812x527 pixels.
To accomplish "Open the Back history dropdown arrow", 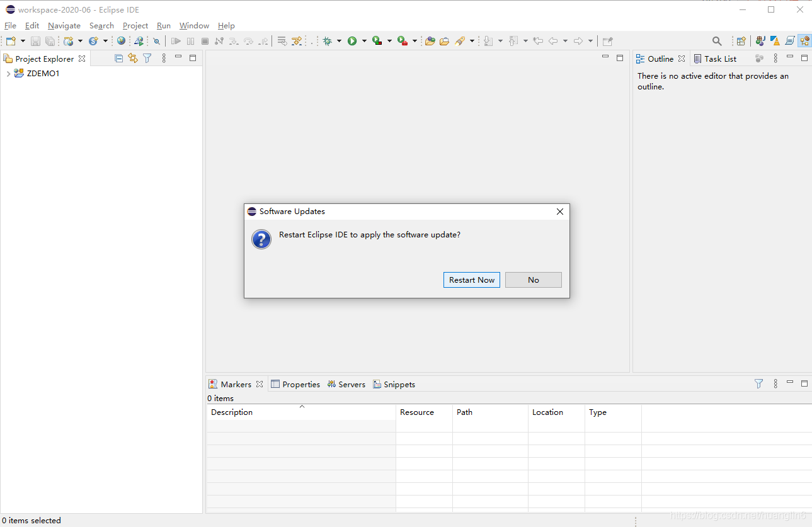I will pyautogui.click(x=565, y=41).
